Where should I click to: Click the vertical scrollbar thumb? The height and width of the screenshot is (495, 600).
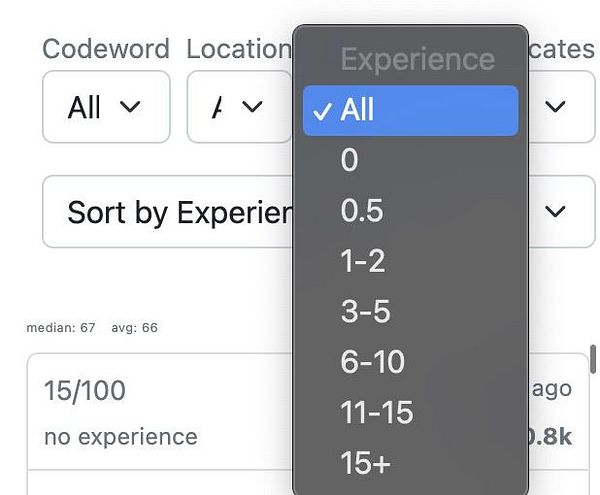[593, 359]
